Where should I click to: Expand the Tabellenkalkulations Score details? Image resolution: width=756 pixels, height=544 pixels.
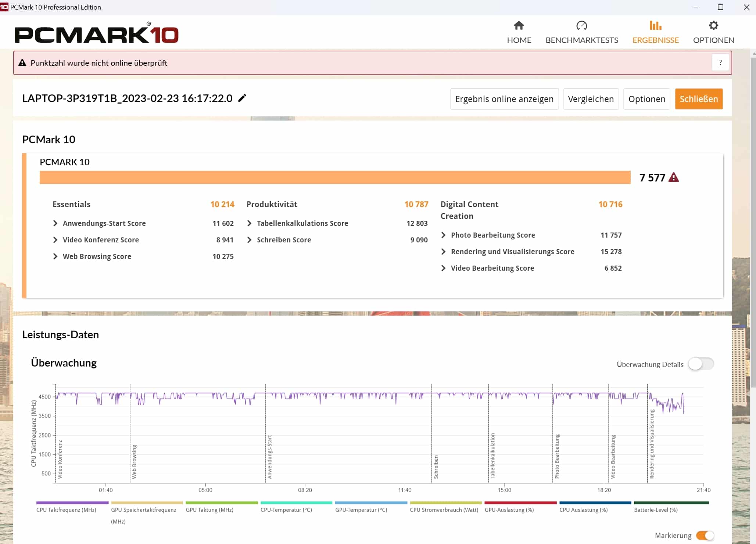click(x=249, y=223)
